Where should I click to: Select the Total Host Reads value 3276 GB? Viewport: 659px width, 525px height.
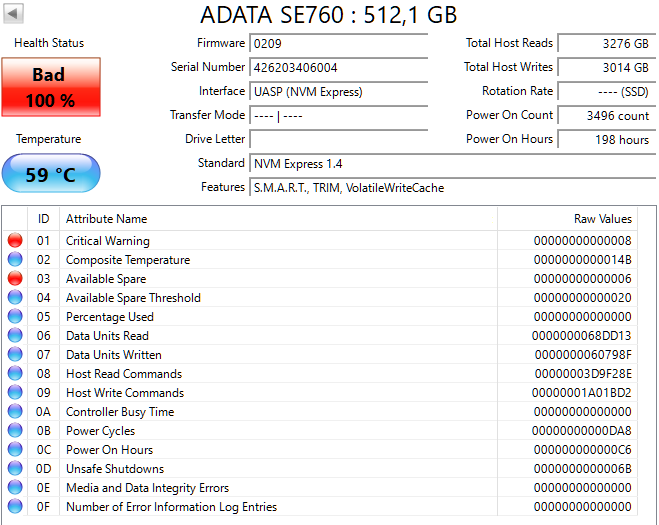click(606, 43)
